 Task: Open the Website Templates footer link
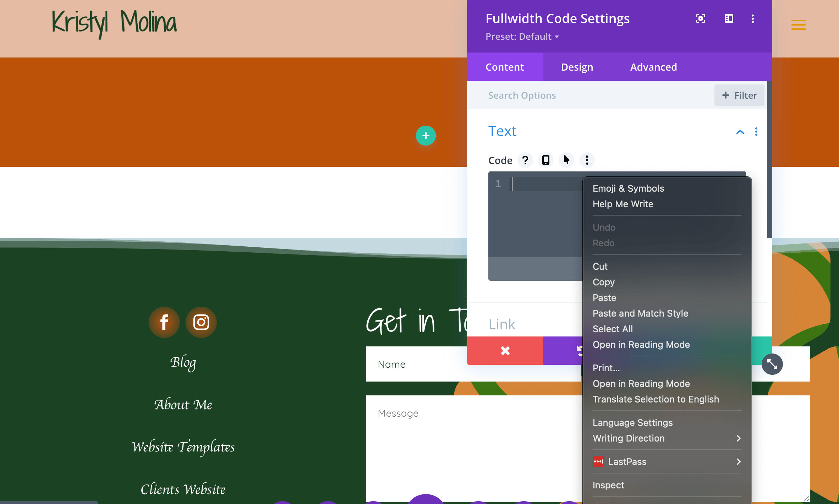[x=183, y=447]
